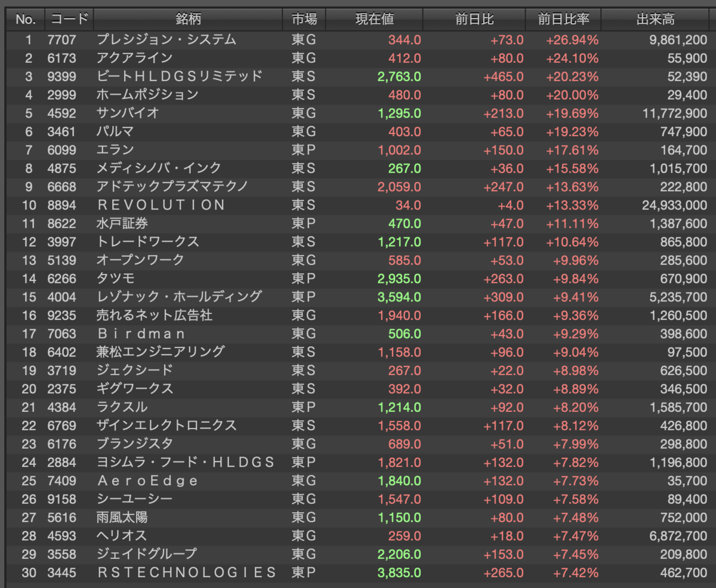
Task: Sort by the コード column header
Action: [69, 20]
